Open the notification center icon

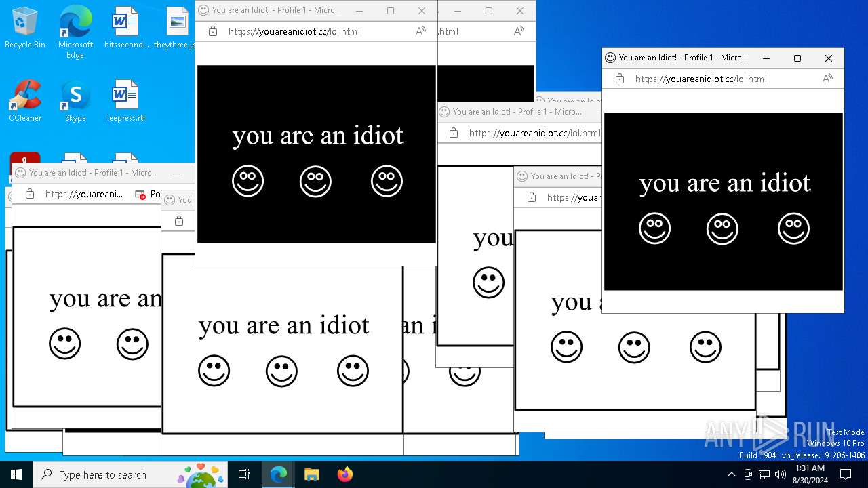pos(846,474)
